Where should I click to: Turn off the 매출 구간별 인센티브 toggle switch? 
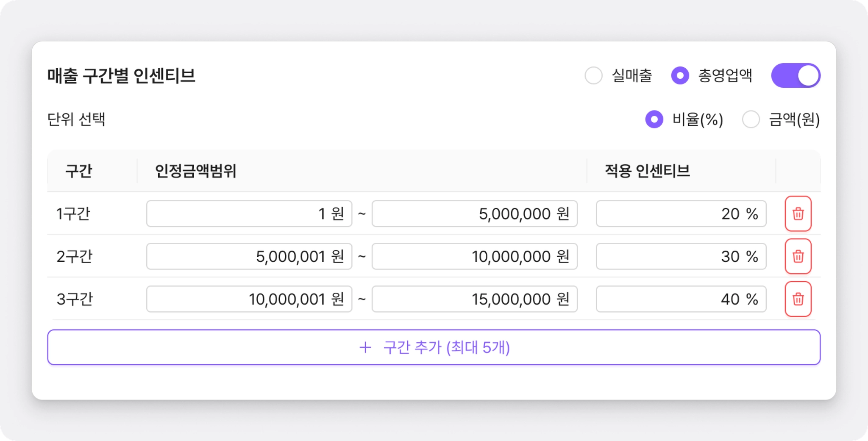coord(796,76)
